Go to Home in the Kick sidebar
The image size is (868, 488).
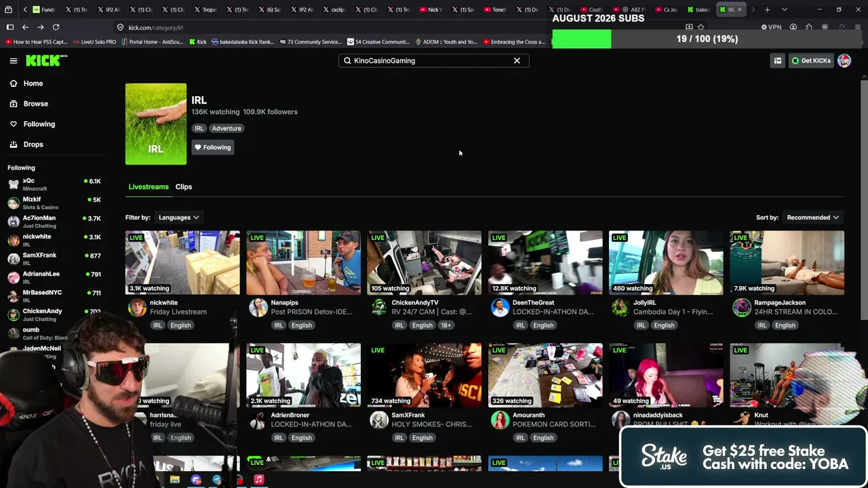(33, 83)
